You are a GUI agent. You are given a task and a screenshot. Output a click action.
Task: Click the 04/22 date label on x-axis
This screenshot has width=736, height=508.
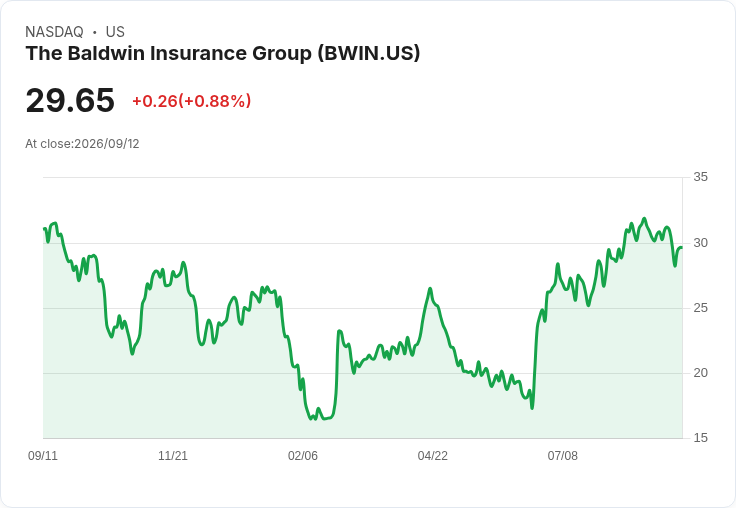(x=432, y=455)
